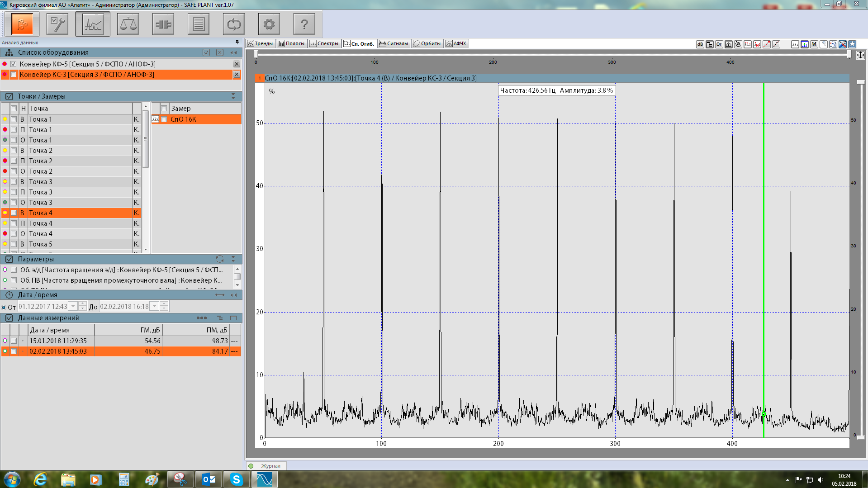Click the green frequency cursor line
This screenshot has width=868, height=488.
764,260
